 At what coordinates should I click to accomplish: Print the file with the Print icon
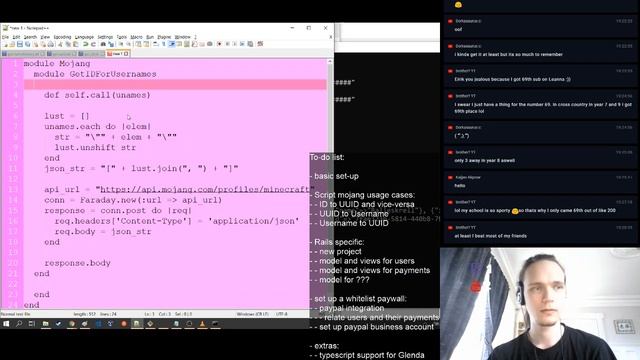(50, 44)
